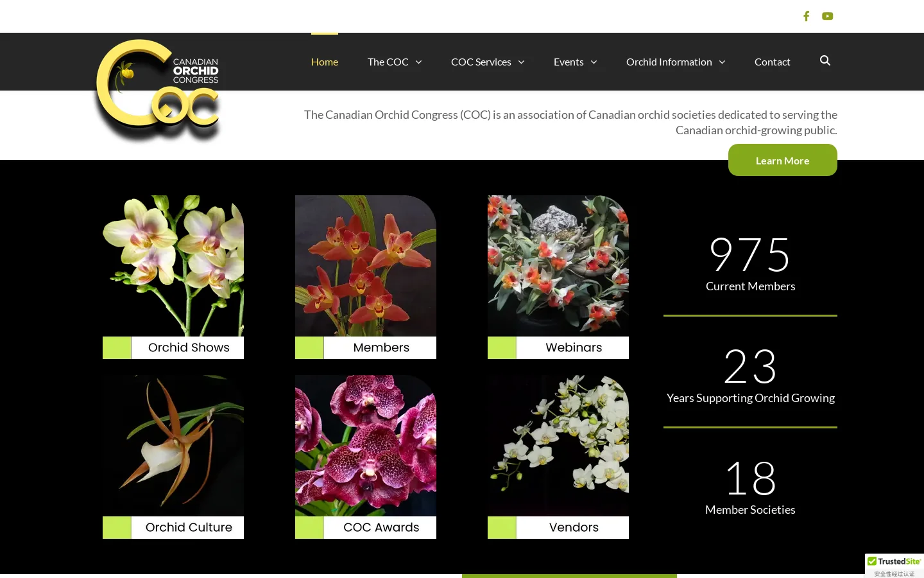Click the green square beside Members
The height and width of the screenshot is (578, 924).
coord(309,347)
